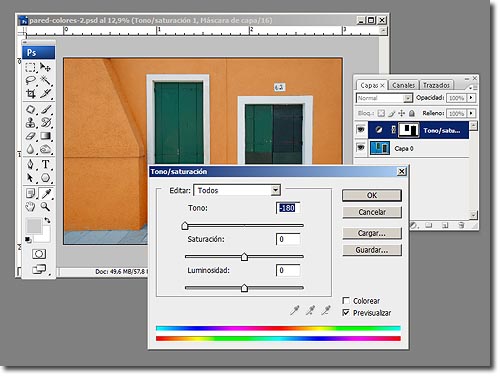Select the Eyedropper tool in toolbox
The width and height of the screenshot is (500, 376).
click(x=46, y=194)
